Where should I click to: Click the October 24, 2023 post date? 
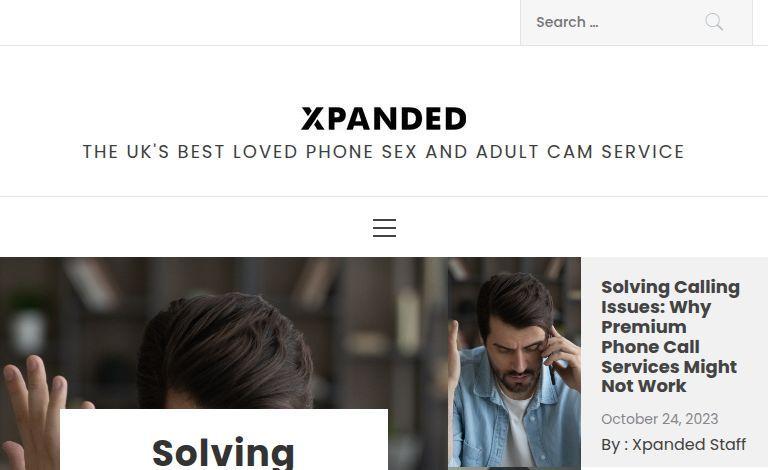(659, 419)
